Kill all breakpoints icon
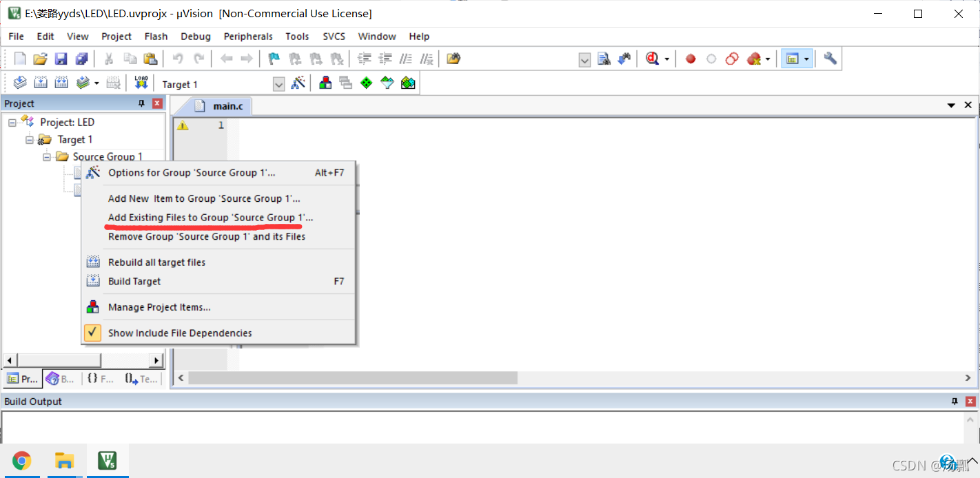The image size is (980, 478). tap(754, 59)
